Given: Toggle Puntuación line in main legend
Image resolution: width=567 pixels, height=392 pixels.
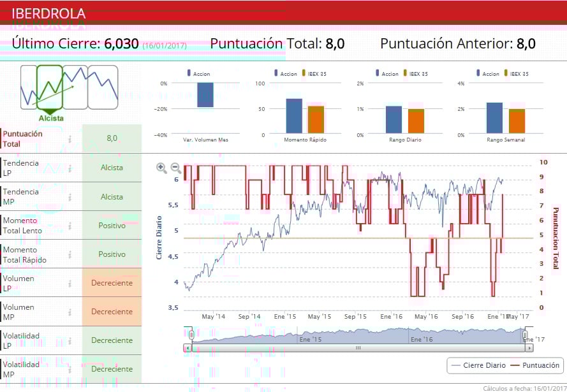Looking at the screenshot, I should [x=534, y=365].
